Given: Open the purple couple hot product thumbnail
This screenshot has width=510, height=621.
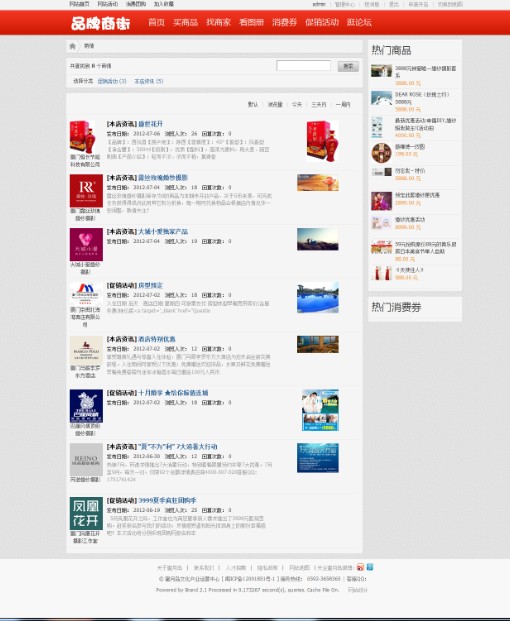Looking at the screenshot, I should click(381, 201).
